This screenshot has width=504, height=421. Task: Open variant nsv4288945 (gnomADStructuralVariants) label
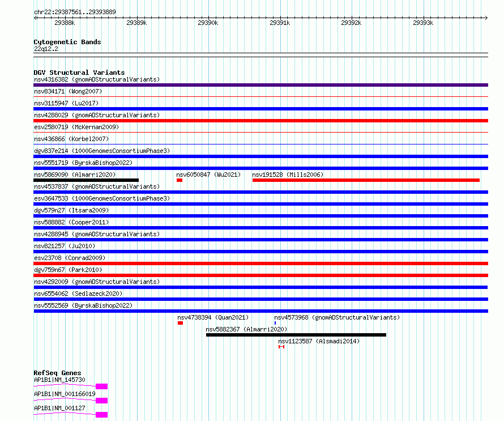pyautogui.click(x=97, y=234)
